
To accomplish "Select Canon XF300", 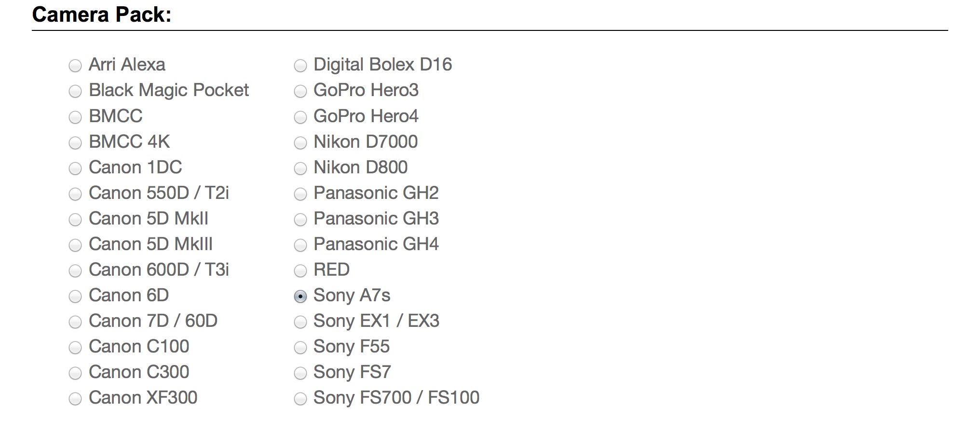I will tap(75, 398).
